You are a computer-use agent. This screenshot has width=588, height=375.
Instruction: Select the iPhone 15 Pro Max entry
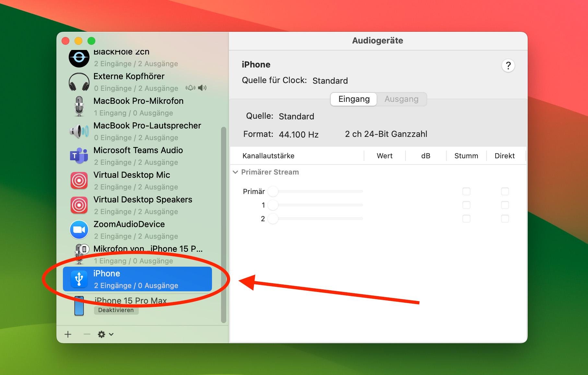tap(137, 306)
